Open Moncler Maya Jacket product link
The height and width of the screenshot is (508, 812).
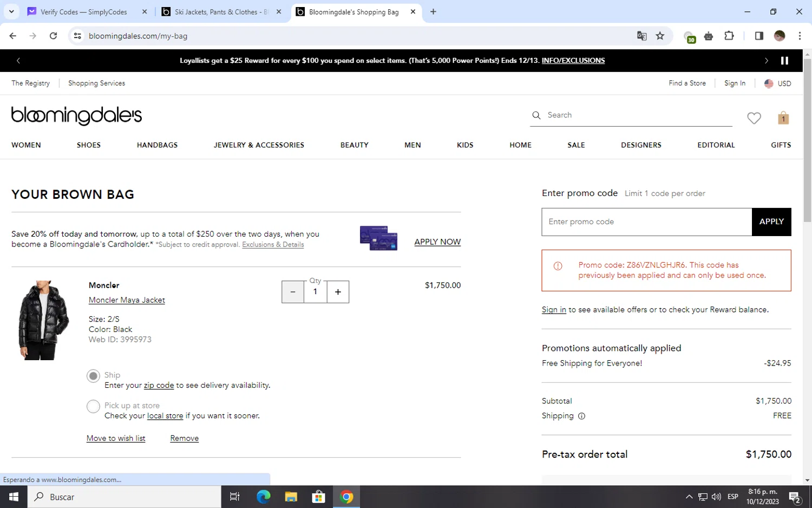coord(127,300)
